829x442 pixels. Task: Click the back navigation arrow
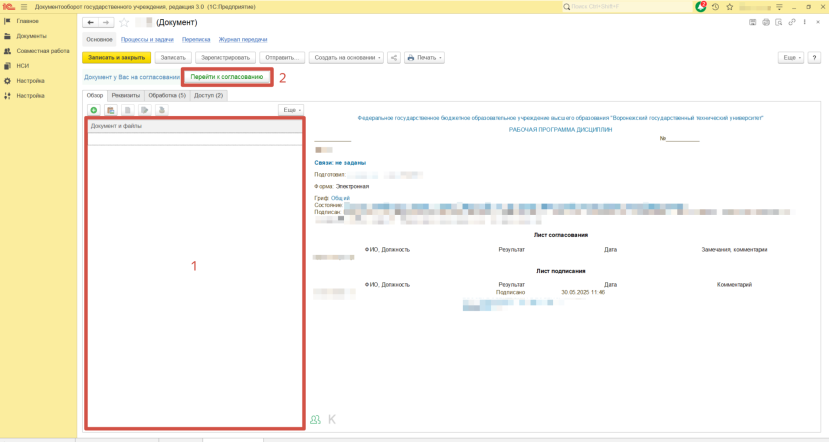point(91,22)
